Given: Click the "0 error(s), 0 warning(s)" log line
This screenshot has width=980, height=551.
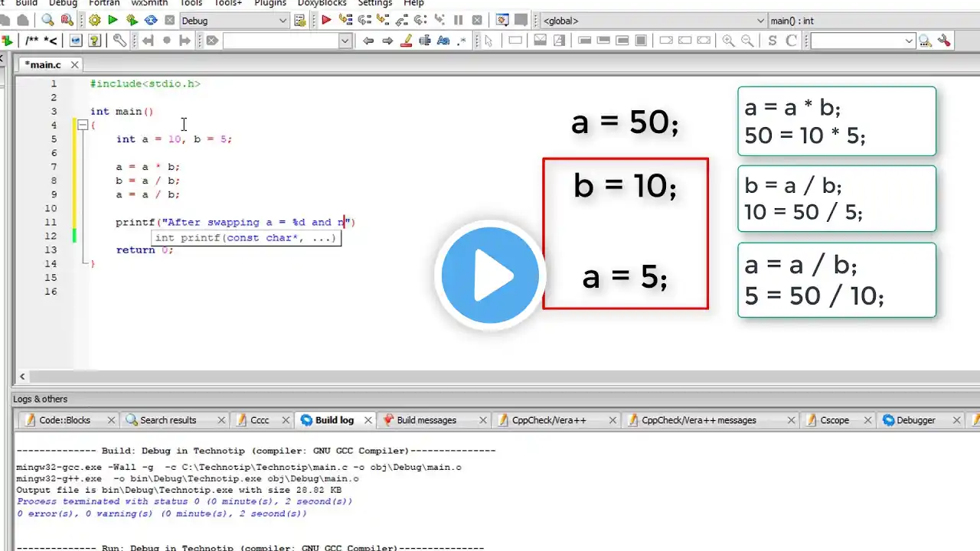Looking at the screenshot, I should 162,514.
